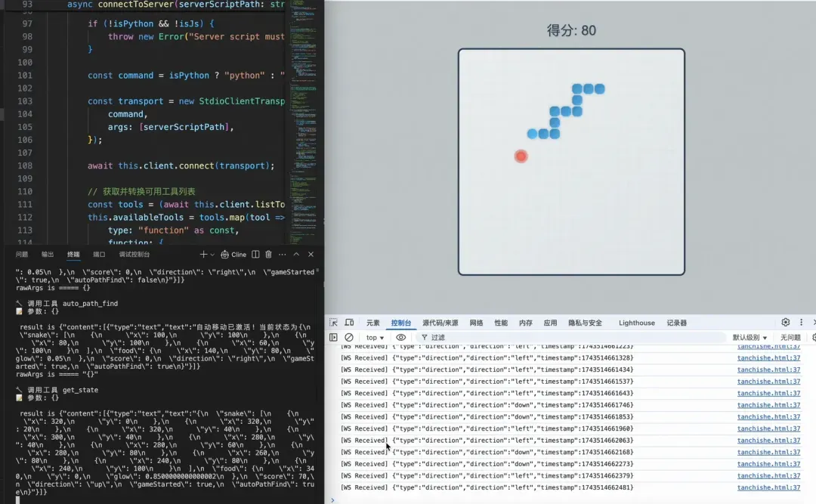816x504 pixels.
Task: Click the console filter input field
Action: (570, 338)
